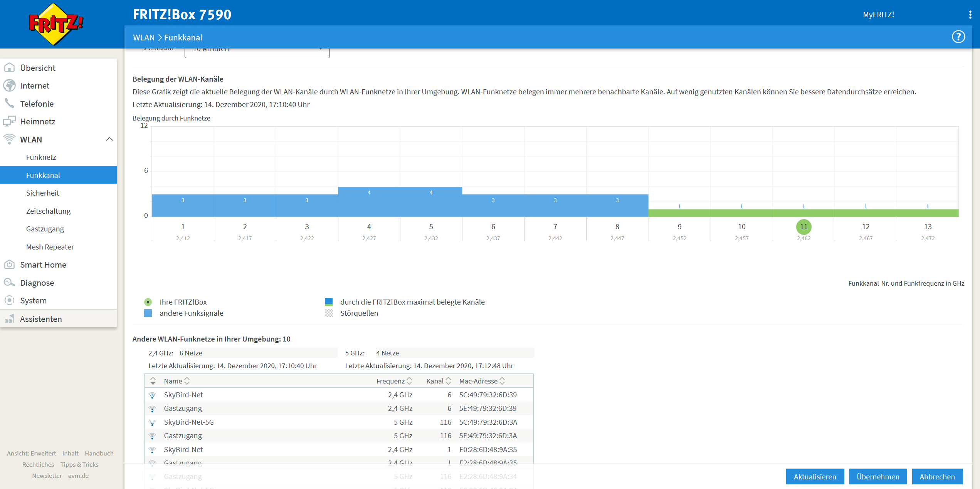Sort table by Kanal column
Viewport: 980px width, 489px height.
point(439,381)
